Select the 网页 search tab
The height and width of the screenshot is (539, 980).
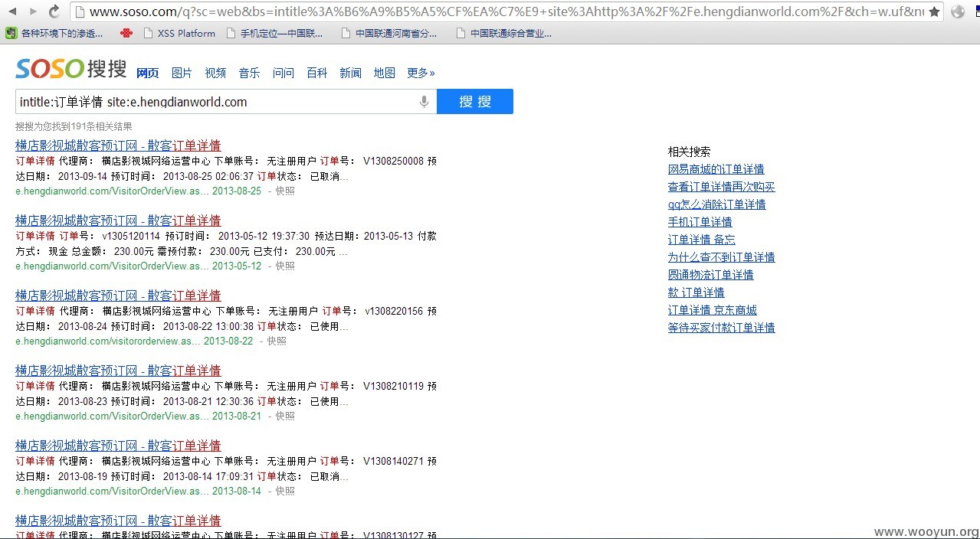pos(147,73)
